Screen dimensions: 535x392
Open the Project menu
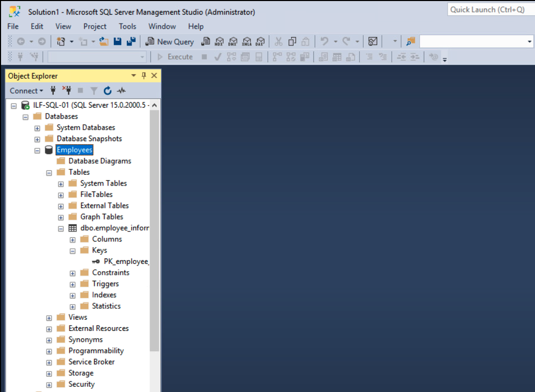tap(95, 26)
